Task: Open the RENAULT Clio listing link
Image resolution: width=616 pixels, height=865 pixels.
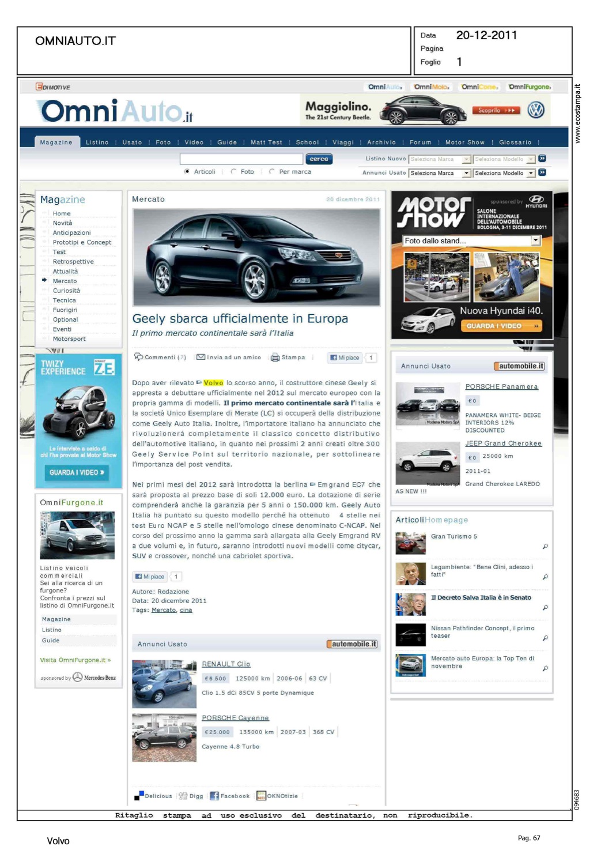Action: pyautogui.click(x=226, y=664)
